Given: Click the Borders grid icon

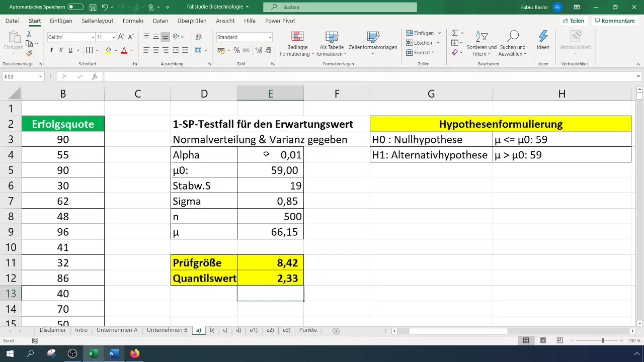Looking at the screenshot, I should pyautogui.click(x=89, y=50).
